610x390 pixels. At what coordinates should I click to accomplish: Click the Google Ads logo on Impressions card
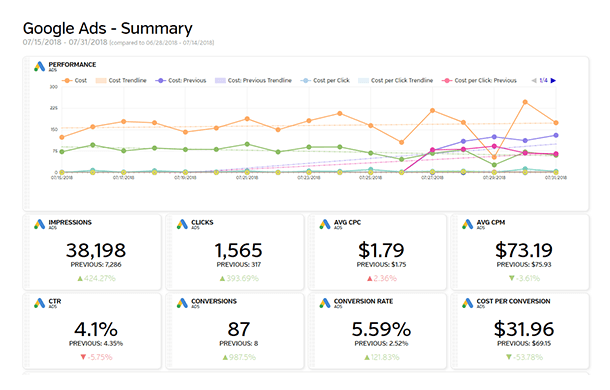(39, 224)
